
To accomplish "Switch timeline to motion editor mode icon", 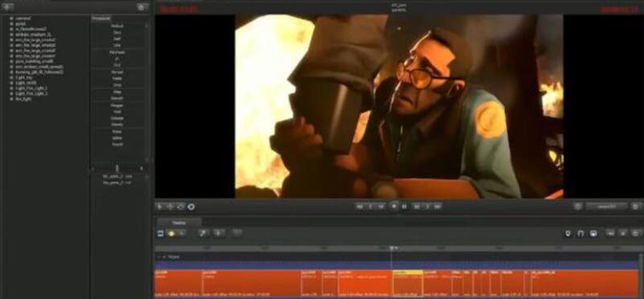I will [x=171, y=233].
